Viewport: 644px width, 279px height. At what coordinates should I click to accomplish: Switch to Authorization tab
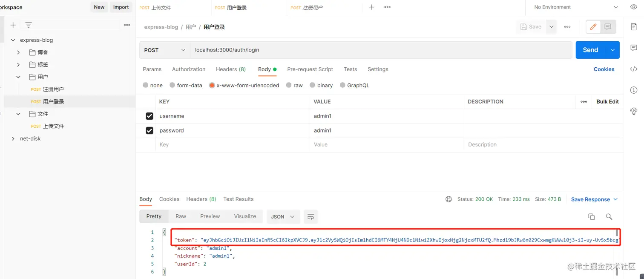pyautogui.click(x=189, y=69)
